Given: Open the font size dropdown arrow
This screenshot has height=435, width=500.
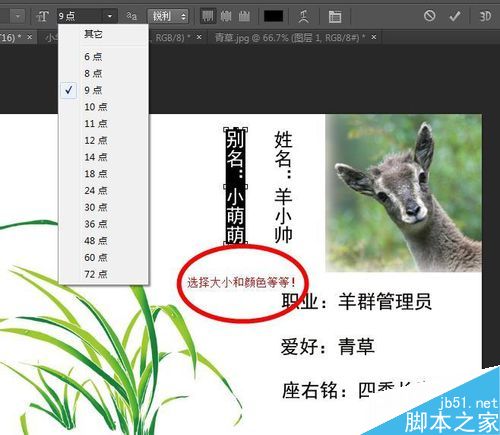Looking at the screenshot, I should click(110, 16).
